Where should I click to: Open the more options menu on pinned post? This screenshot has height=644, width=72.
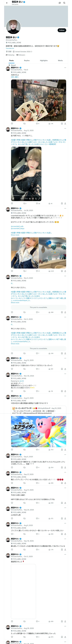pos(65,68)
